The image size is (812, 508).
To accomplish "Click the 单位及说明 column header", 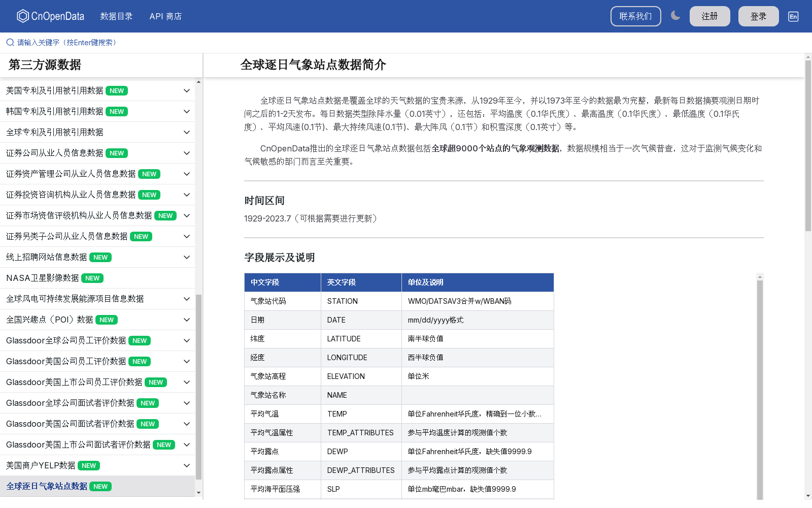I will [478, 282].
